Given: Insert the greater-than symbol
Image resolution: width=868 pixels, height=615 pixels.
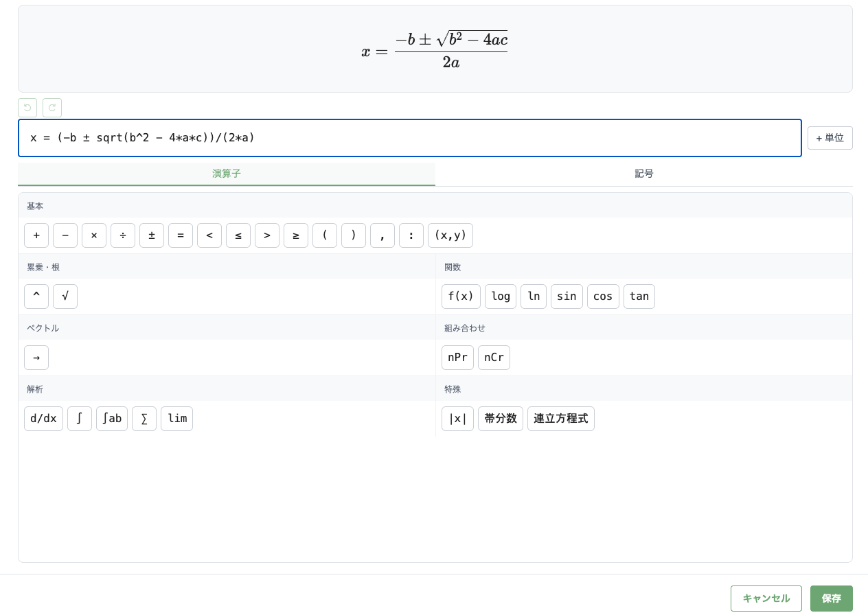Looking at the screenshot, I should tap(267, 235).
